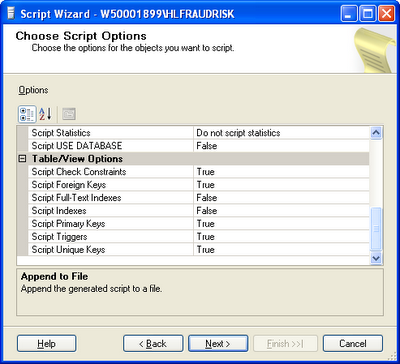Collapse the Table/View Options section
The image size is (400, 364).
[x=22, y=159]
